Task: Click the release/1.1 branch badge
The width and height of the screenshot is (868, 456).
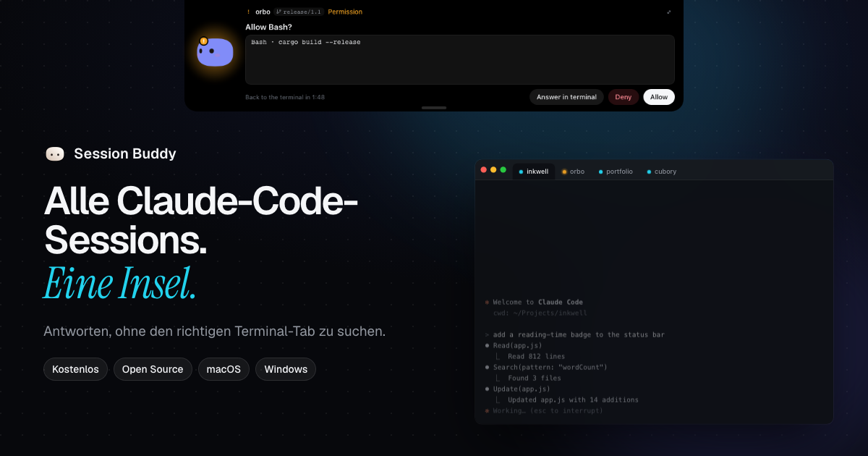Action: click(x=298, y=12)
